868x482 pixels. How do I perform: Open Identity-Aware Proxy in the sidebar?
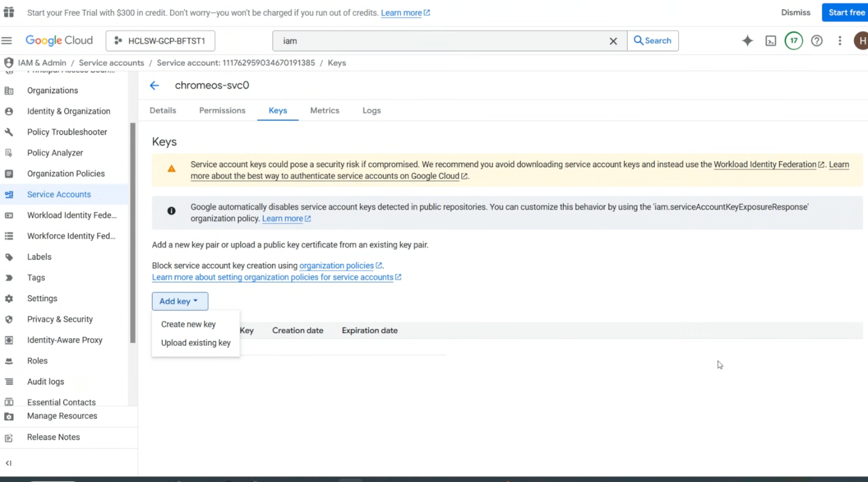tap(65, 340)
